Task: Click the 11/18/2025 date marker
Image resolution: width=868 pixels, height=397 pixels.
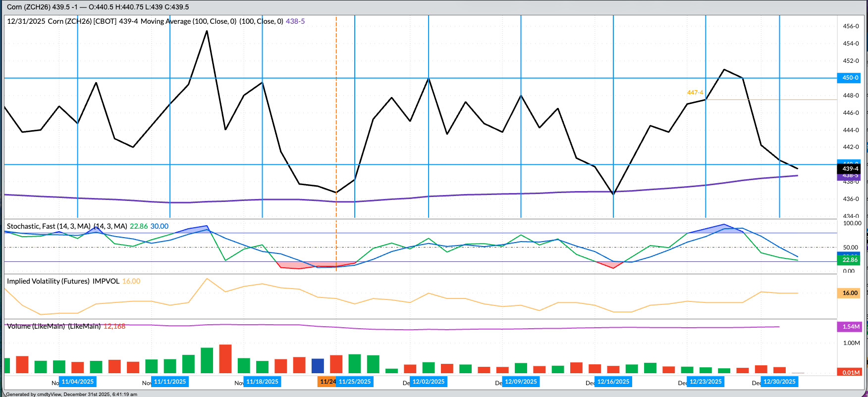Action: coord(263,382)
